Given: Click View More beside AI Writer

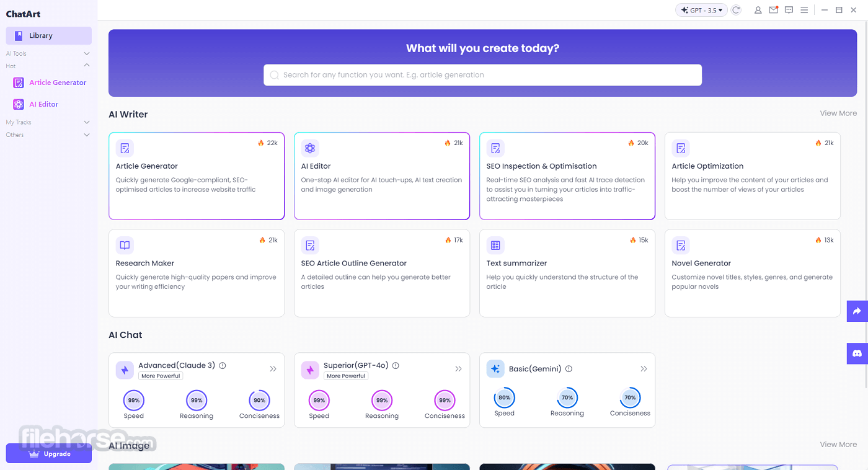Looking at the screenshot, I should (838, 113).
